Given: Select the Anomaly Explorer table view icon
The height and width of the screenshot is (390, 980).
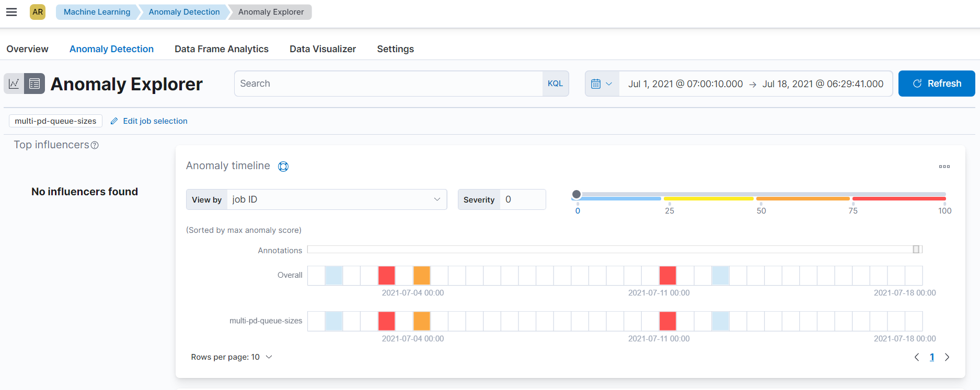Looking at the screenshot, I should (34, 84).
